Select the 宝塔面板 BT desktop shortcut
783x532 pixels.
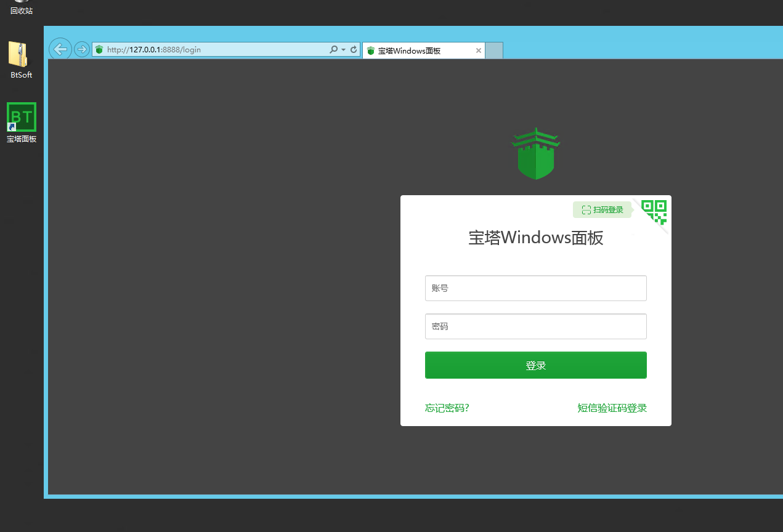point(22,123)
